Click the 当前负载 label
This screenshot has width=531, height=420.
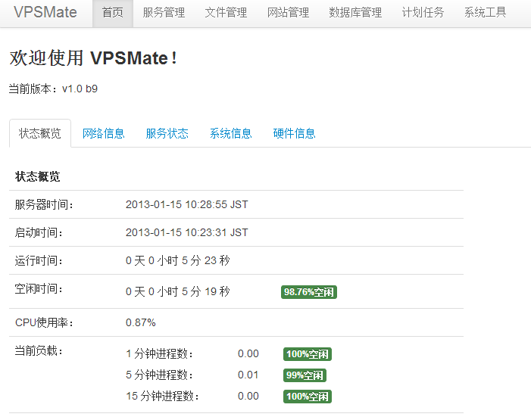pos(39,350)
